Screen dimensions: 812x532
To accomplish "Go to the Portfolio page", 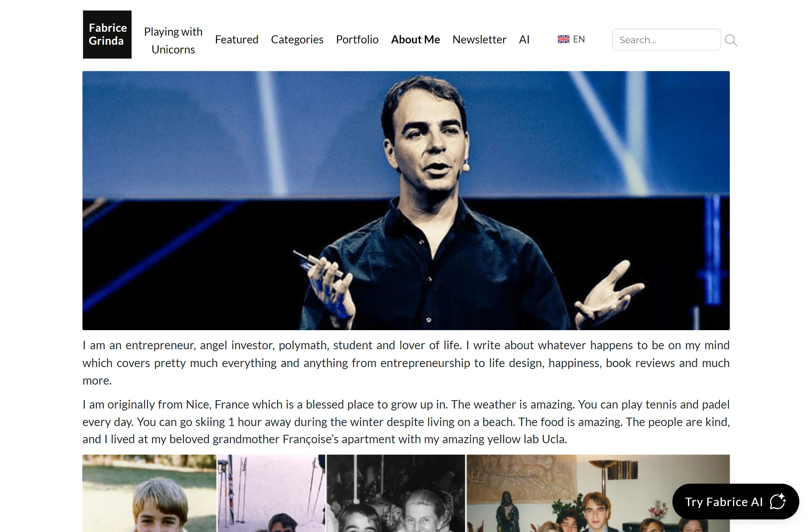I will (357, 40).
